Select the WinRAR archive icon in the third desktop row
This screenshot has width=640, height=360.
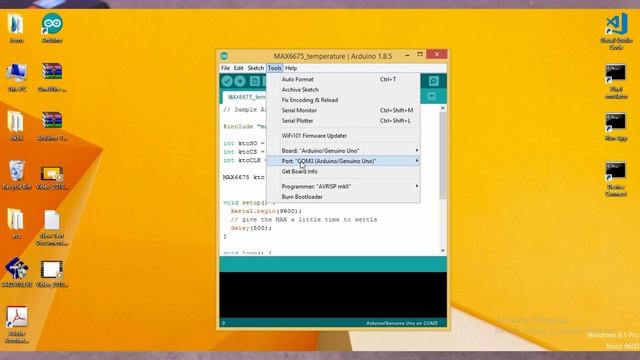(x=52, y=126)
